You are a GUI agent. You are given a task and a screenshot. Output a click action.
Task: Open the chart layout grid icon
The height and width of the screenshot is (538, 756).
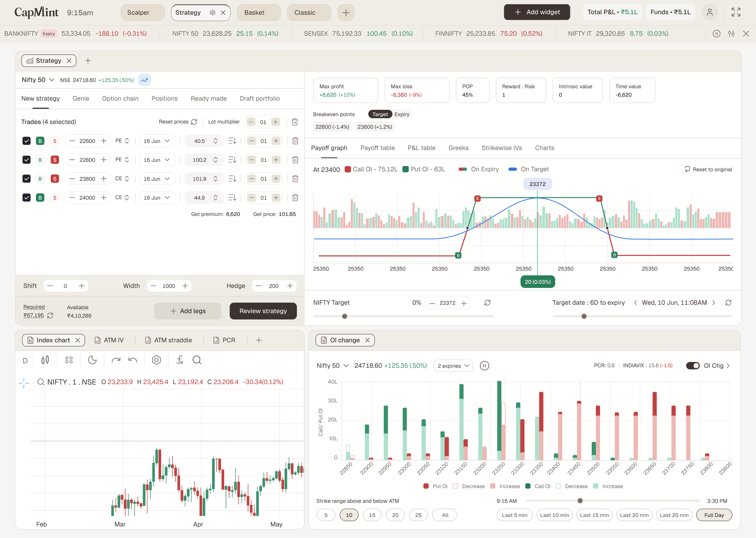69,360
